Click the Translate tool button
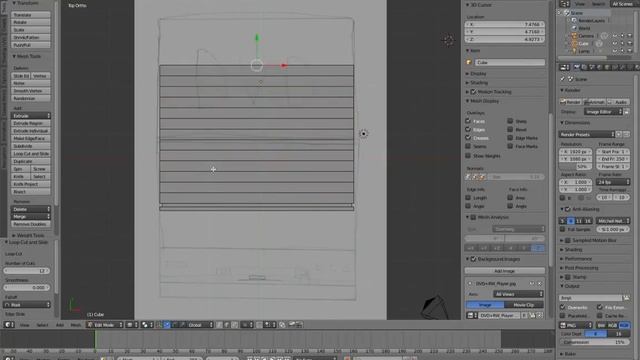The image size is (640, 360). [x=31, y=15]
